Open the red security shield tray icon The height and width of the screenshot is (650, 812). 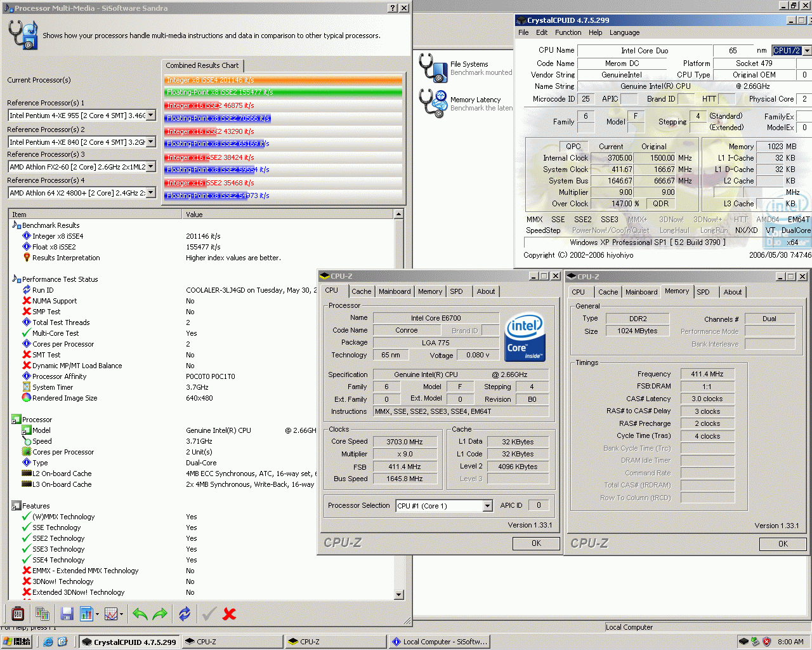(766, 642)
